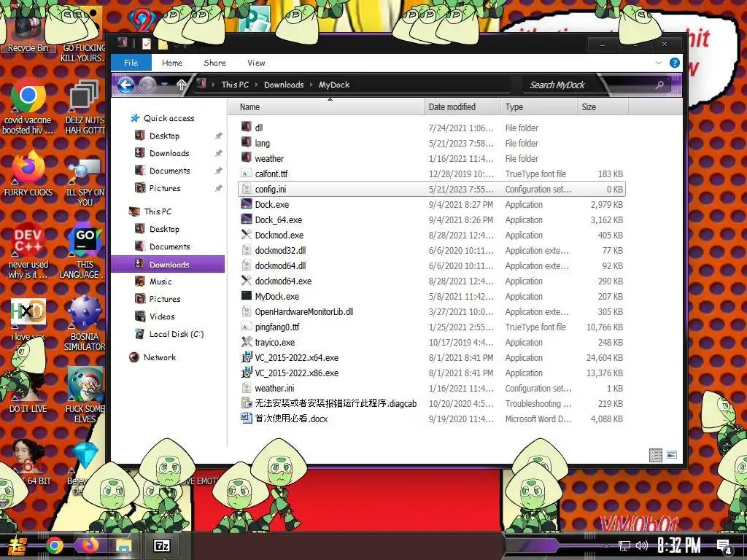This screenshot has width=747, height=560.
Task: Select the dll folder icon
Action: 247,127
